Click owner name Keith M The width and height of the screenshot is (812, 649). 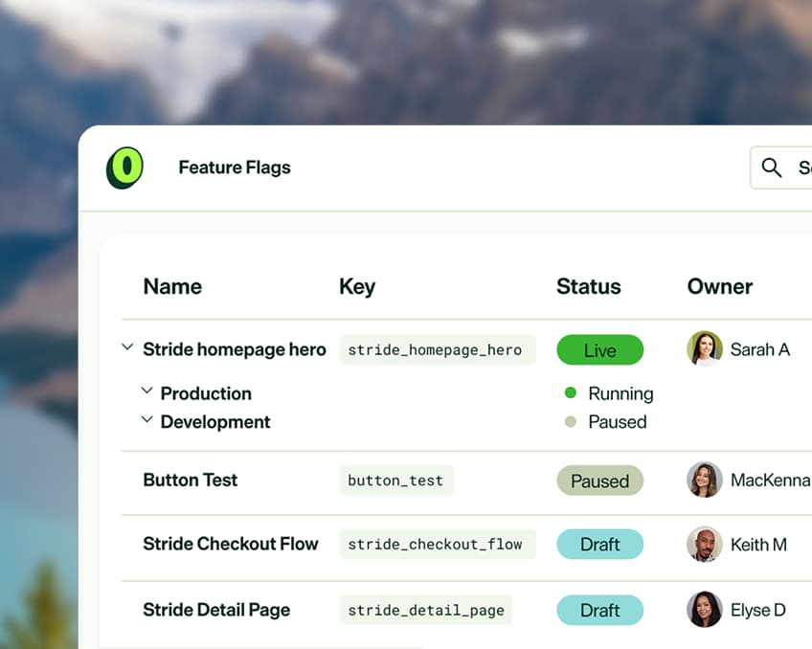[758, 545]
